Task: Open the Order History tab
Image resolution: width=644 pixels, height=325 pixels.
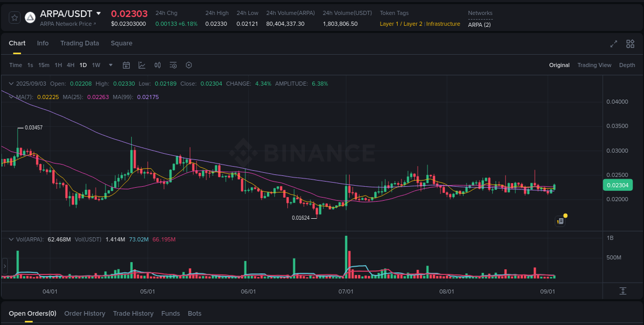Action: coord(84,313)
